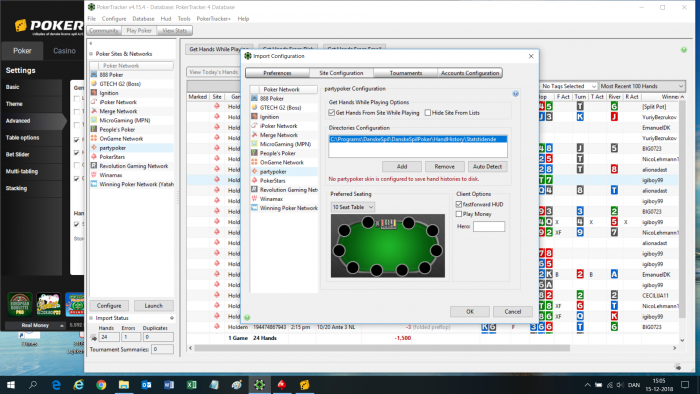The height and width of the screenshot is (394, 700).
Task: Open PokerStars from taskbar
Action: pos(282,385)
